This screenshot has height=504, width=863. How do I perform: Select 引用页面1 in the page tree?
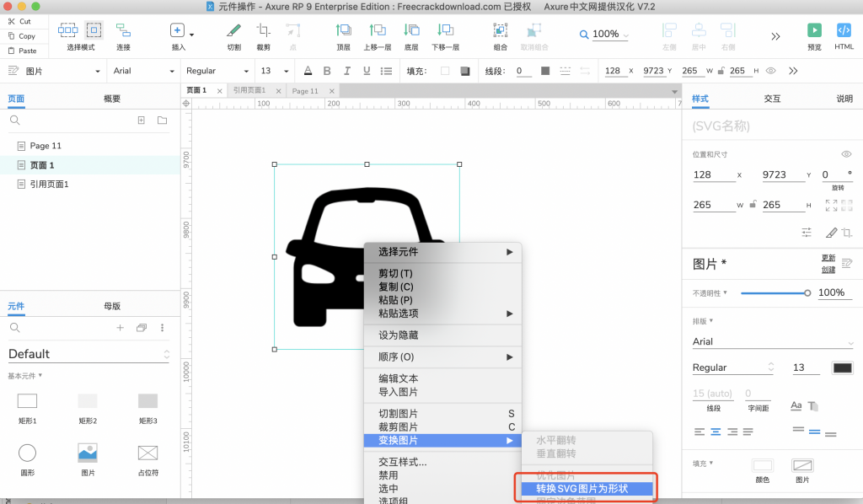[49, 185]
